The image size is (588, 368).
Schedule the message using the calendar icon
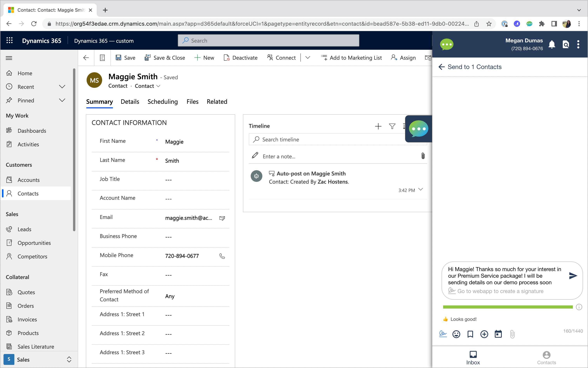498,334
